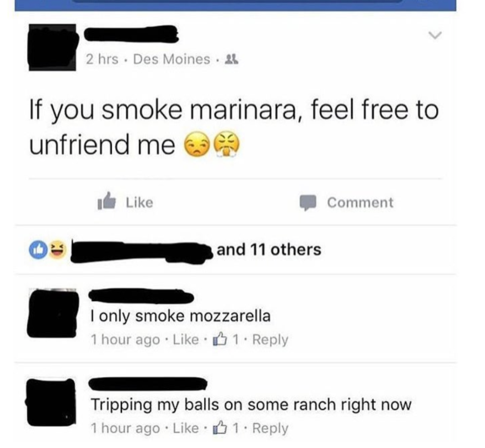The image size is (485, 448).
Task: Reply to the ranch comment
Action: pyautogui.click(x=270, y=428)
